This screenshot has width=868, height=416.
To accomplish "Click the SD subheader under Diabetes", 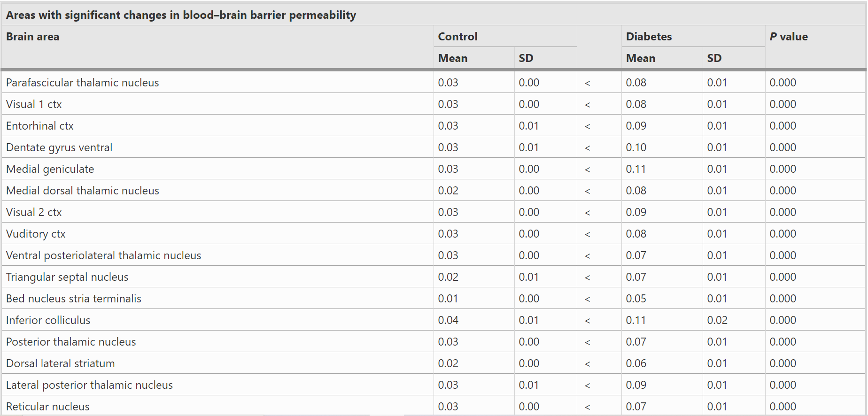I will coord(714,58).
